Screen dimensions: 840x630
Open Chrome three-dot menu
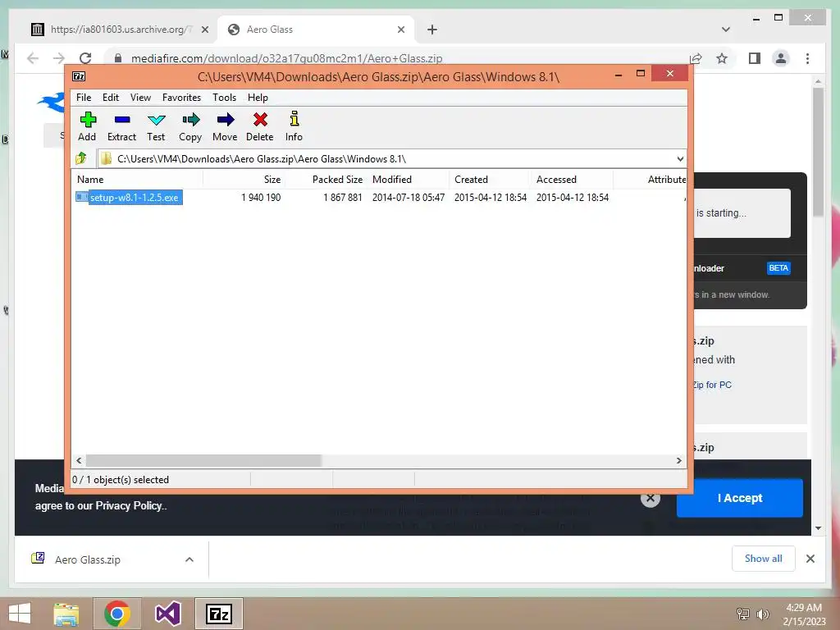807,58
